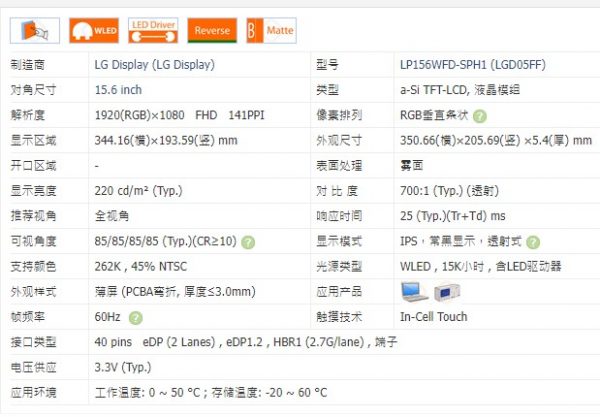Select color support 262K, 45% NTSC
Image resolution: width=600 pixels, height=417 pixels.
(141, 266)
